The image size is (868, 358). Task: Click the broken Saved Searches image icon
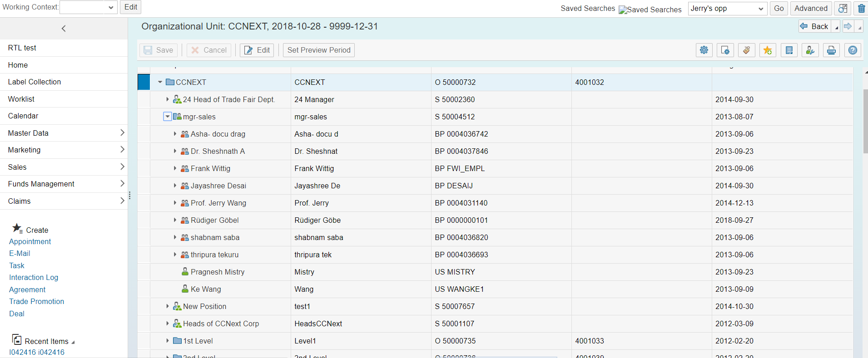(x=623, y=10)
